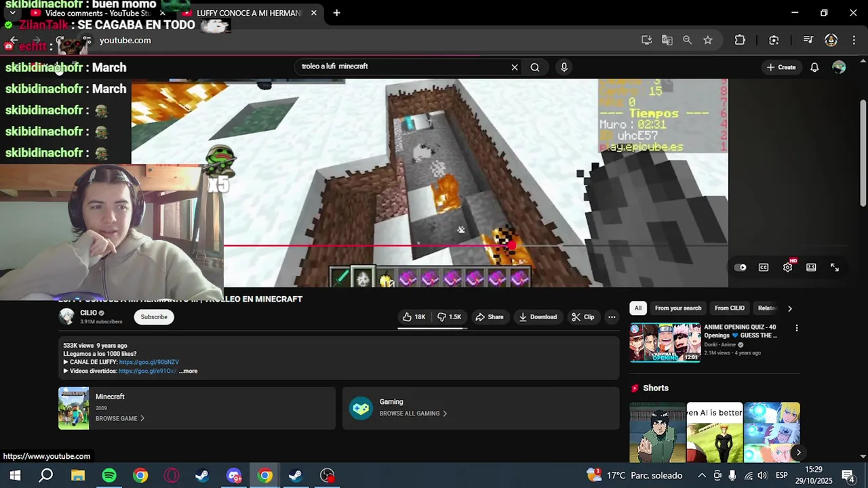Open the media controls music-note icon
The image size is (868, 488).
pyautogui.click(x=808, y=40)
